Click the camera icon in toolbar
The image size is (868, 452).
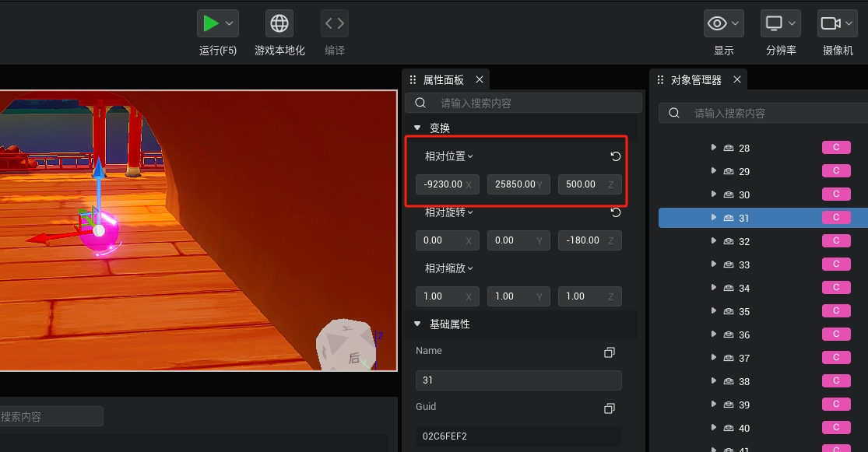pos(831,23)
